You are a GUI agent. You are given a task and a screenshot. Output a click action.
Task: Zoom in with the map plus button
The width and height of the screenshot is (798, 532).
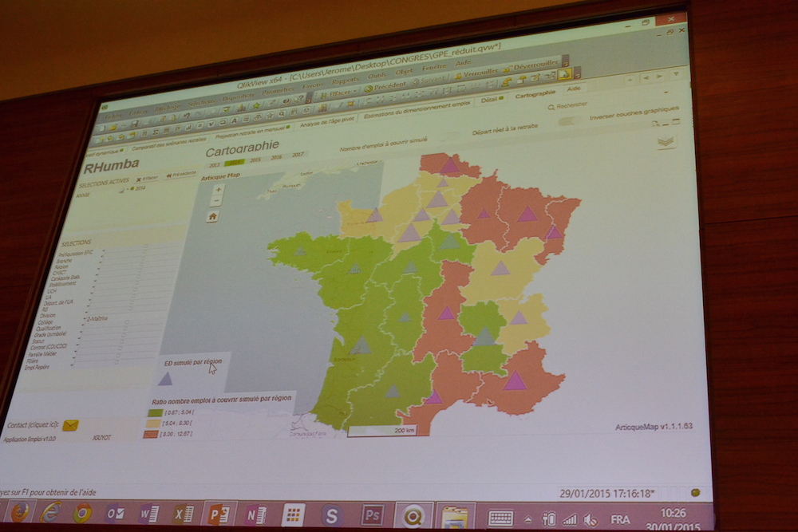[x=219, y=190]
